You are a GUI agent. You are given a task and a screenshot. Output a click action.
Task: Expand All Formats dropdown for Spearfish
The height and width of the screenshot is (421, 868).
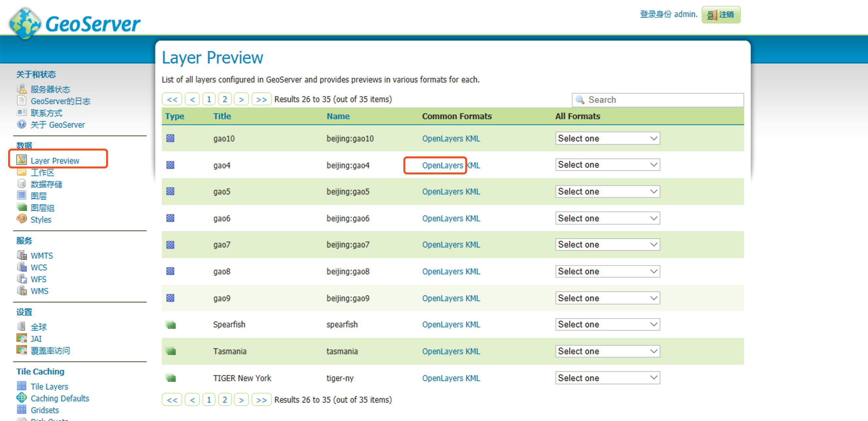pyautogui.click(x=607, y=324)
